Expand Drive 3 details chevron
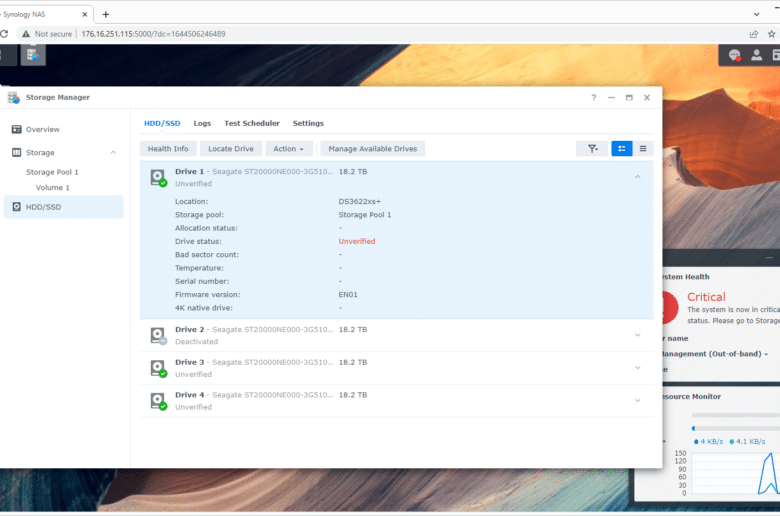 coord(638,368)
